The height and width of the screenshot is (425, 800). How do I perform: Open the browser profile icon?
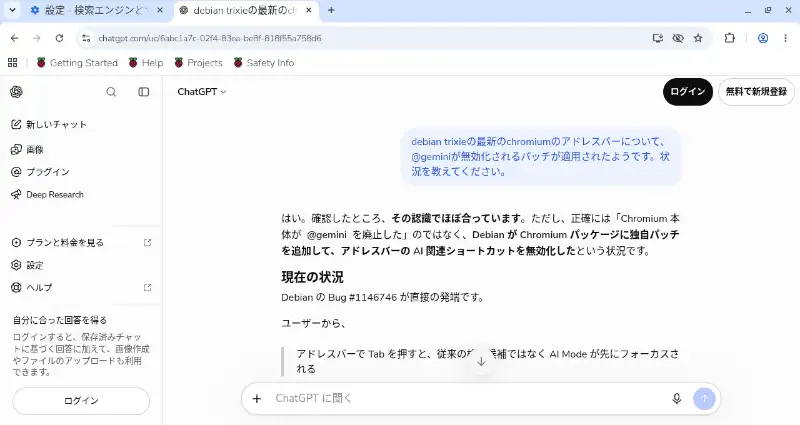coord(763,38)
